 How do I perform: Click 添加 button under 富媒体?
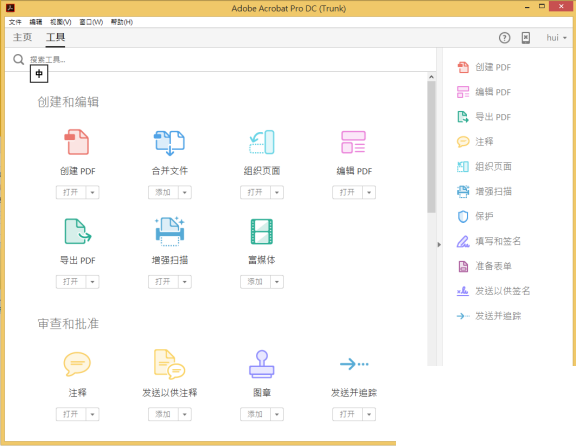click(255, 281)
